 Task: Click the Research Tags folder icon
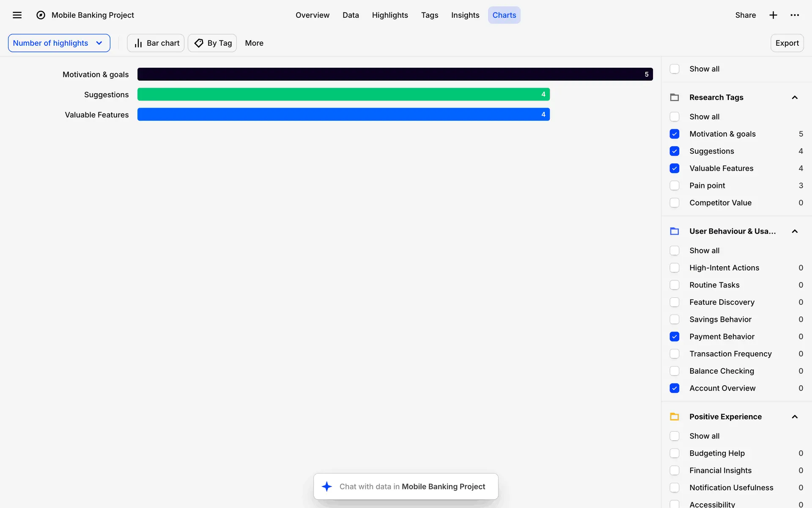(x=675, y=97)
